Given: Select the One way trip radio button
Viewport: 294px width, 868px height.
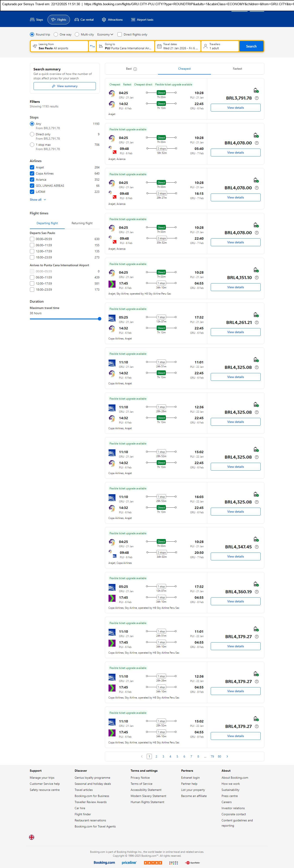Looking at the screenshot, I should tap(56, 34).
